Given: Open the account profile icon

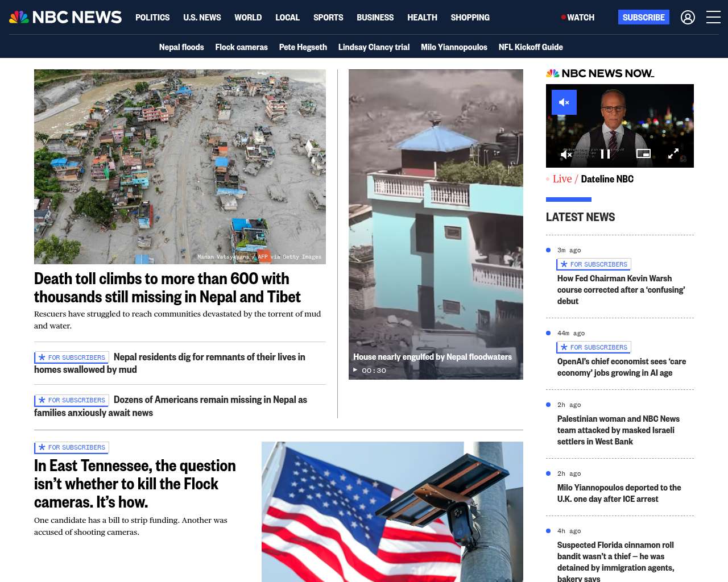Looking at the screenshot, I should coord(688,17).
